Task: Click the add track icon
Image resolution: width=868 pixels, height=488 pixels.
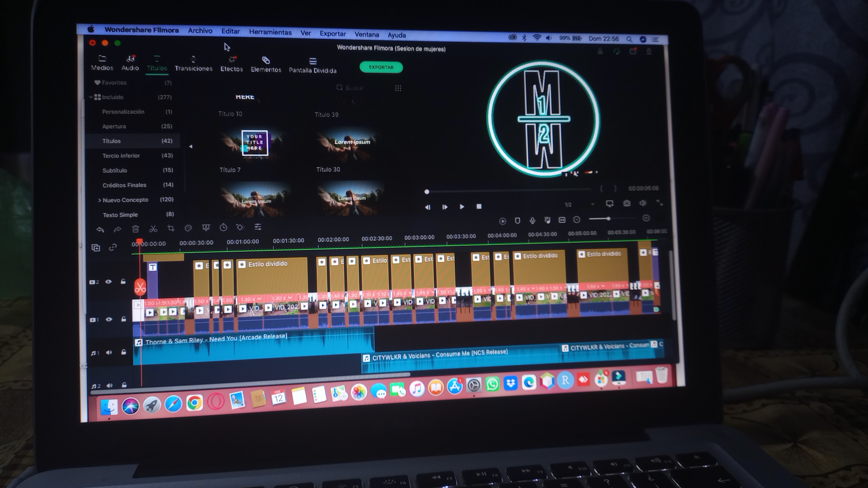Action: tap(96, 248)
